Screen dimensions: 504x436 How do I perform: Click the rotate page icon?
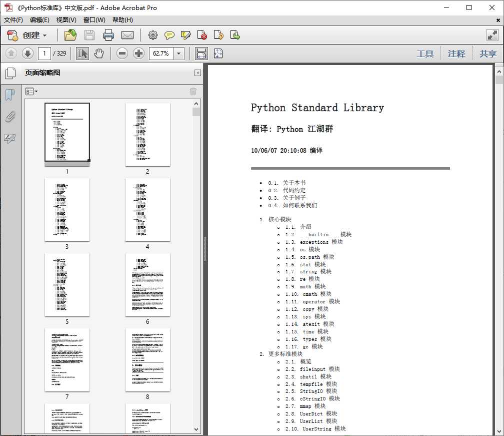click(218, 35)
